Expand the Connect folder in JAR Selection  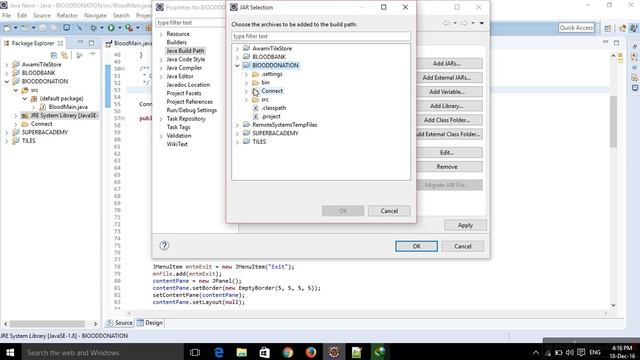(x=246, y=91)
